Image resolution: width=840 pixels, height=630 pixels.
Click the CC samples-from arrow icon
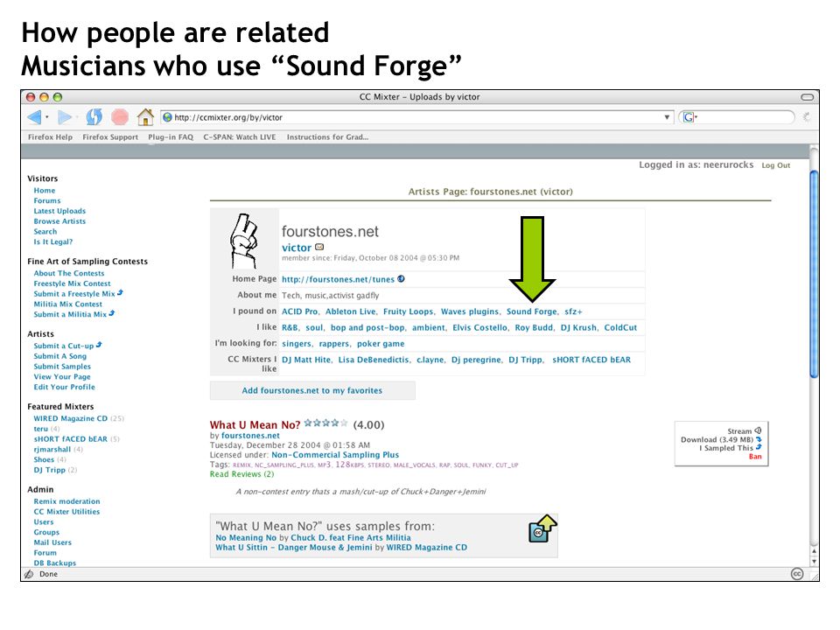[542, 528]
